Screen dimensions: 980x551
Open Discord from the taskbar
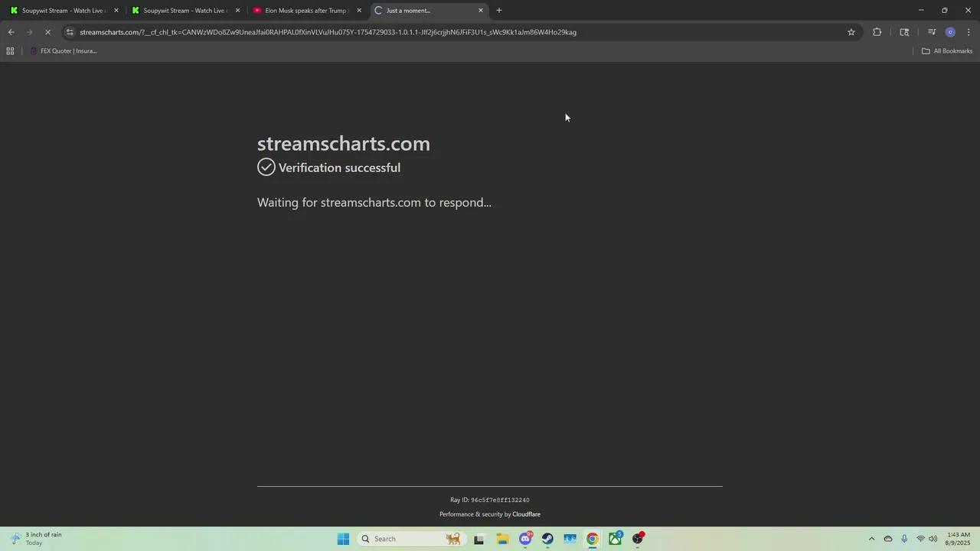[525, 539]
